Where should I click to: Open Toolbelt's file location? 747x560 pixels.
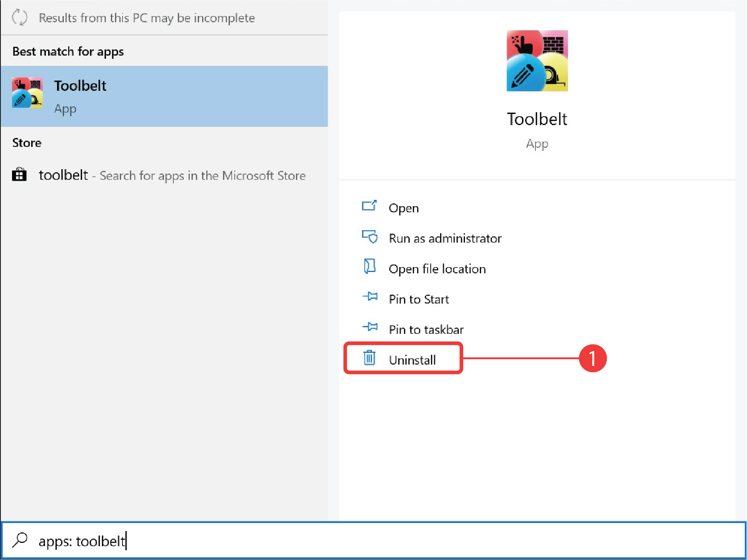point(437,268)
